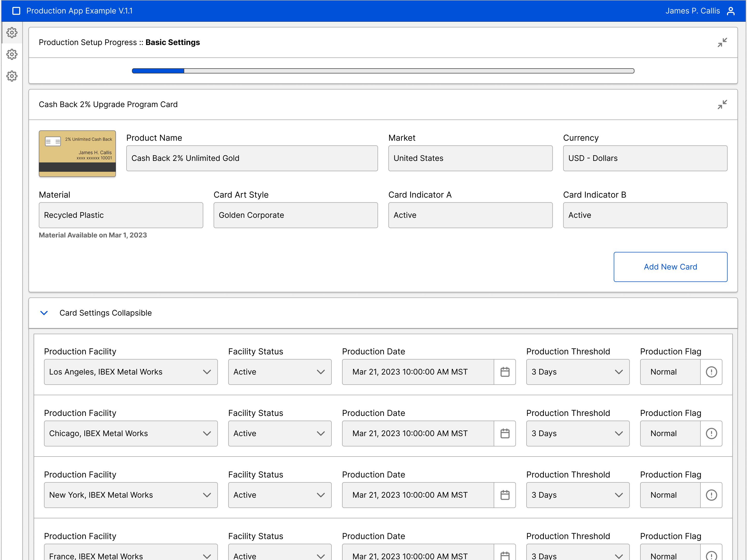Viewport: 747px width, 560px height.
Task: Open Production Threshold dropdown for Los Angeles
Action: click(x=578, y=372)
